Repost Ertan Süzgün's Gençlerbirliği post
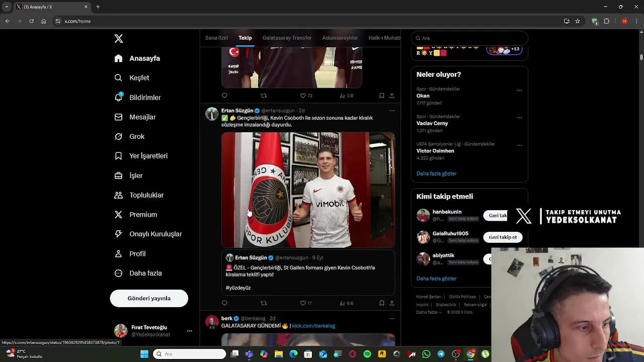The width and height of the screenshot is (644, 362). point(264,303)
